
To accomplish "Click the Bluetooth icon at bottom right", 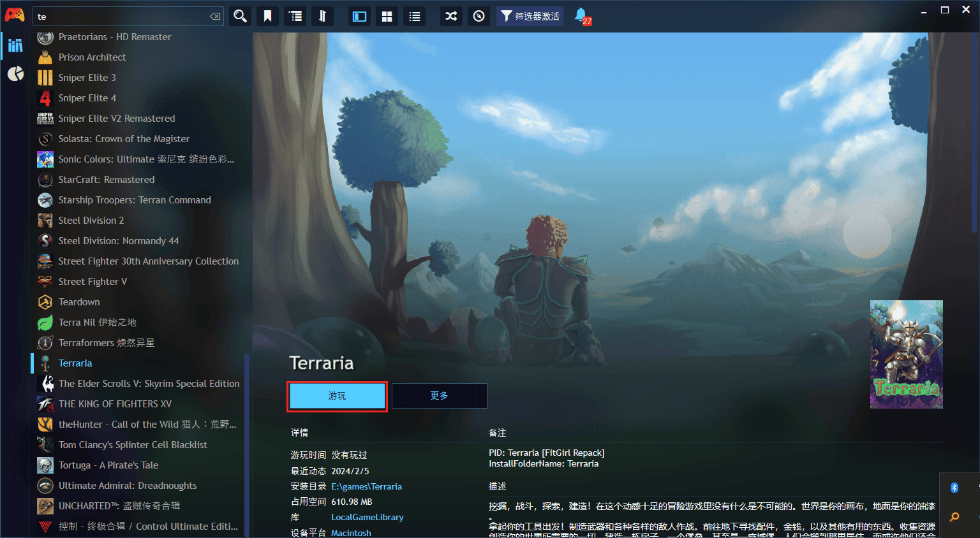I will click(954, 488).
